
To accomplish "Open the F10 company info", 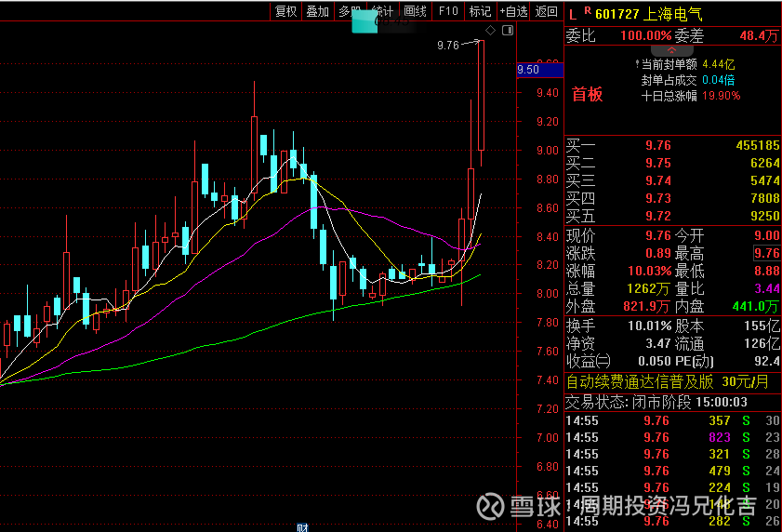I will [x=448, y=11].
